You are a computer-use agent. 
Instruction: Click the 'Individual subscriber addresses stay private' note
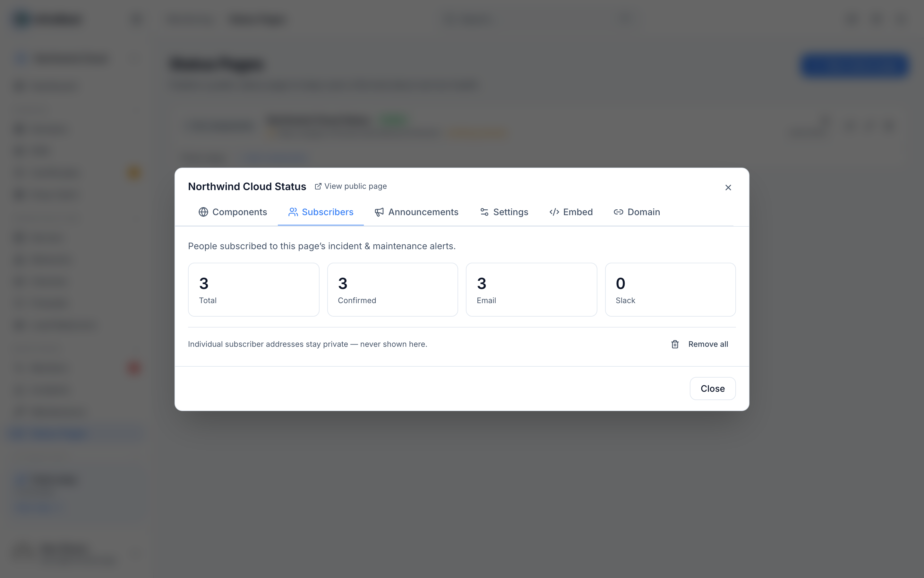[307, 344]
